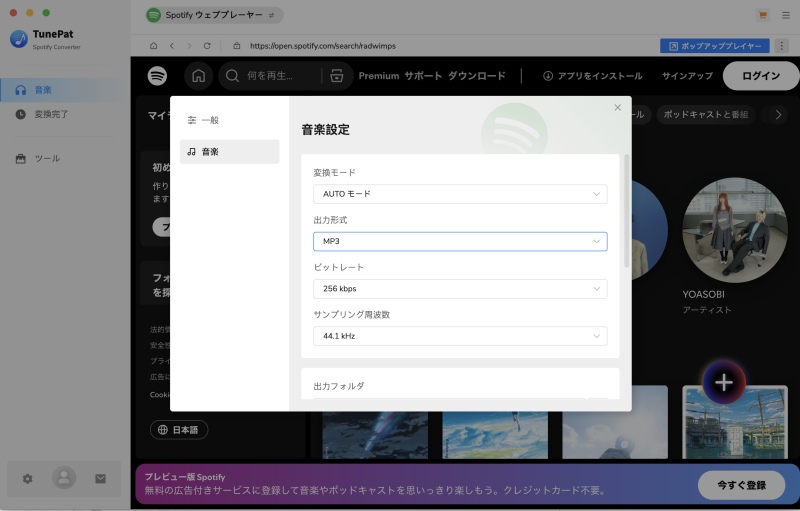The image size is (800, 511).
Task: Open the mail feedback icon
Action: (x=101, y=478)
